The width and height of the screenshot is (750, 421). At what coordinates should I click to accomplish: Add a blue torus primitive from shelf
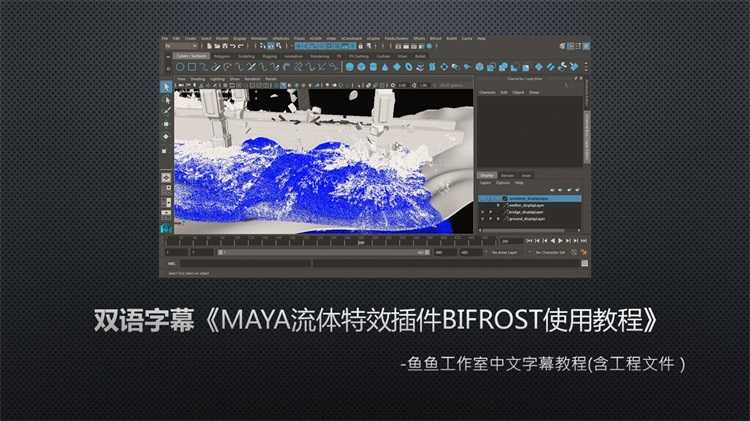pos(408,67)
